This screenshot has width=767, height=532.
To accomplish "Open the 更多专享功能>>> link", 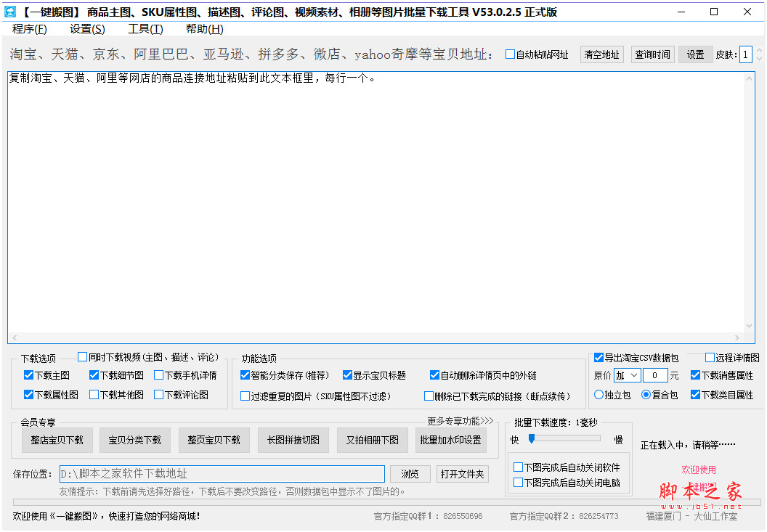I will coord(460,421).
